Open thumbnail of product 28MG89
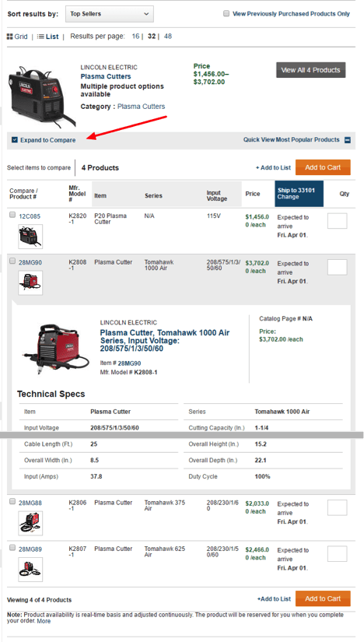 pyautogui.click(x=30, y=569)
